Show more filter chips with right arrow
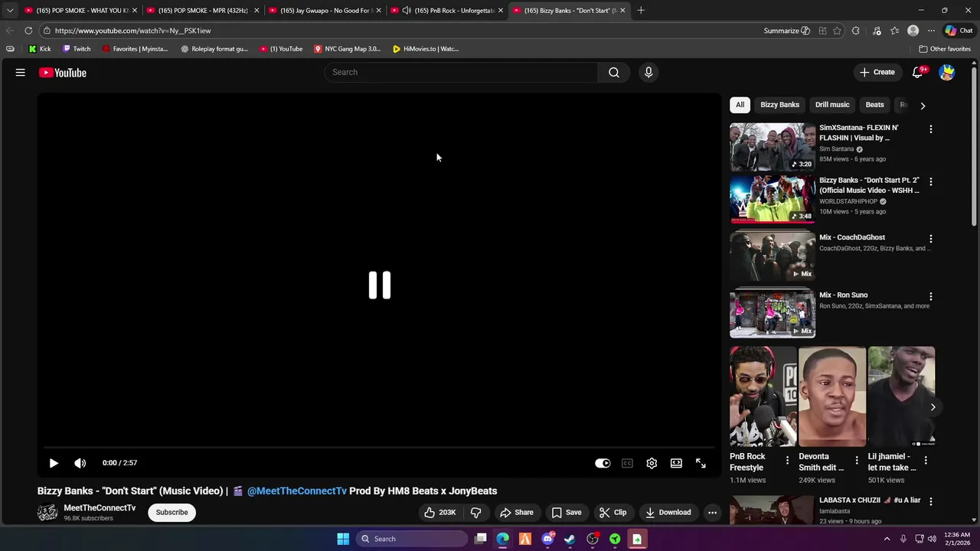Viewport: 980px width, 551px height. click(923, 106)
